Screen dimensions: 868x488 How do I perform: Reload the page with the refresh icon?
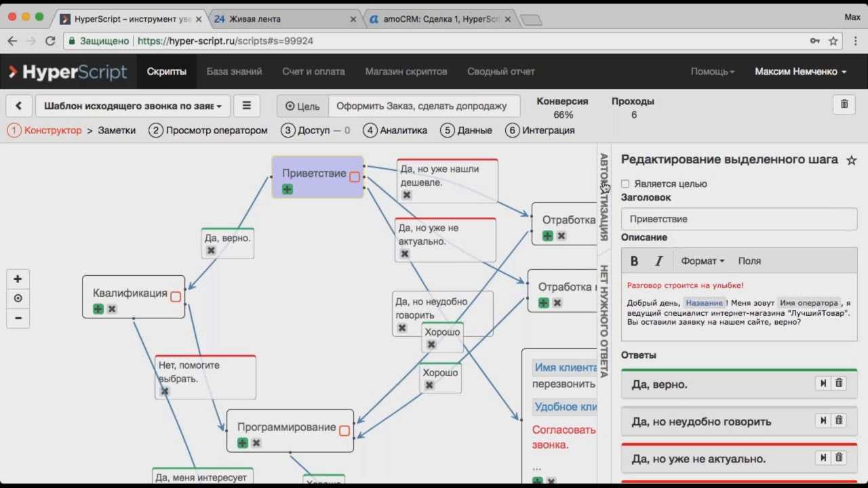tap(50, 41)
